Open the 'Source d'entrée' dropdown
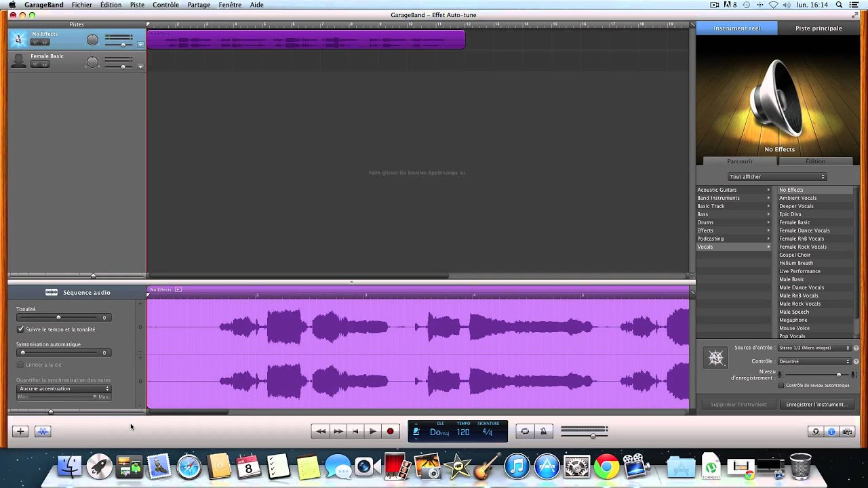868x488 pixels. tap(814, 348)
